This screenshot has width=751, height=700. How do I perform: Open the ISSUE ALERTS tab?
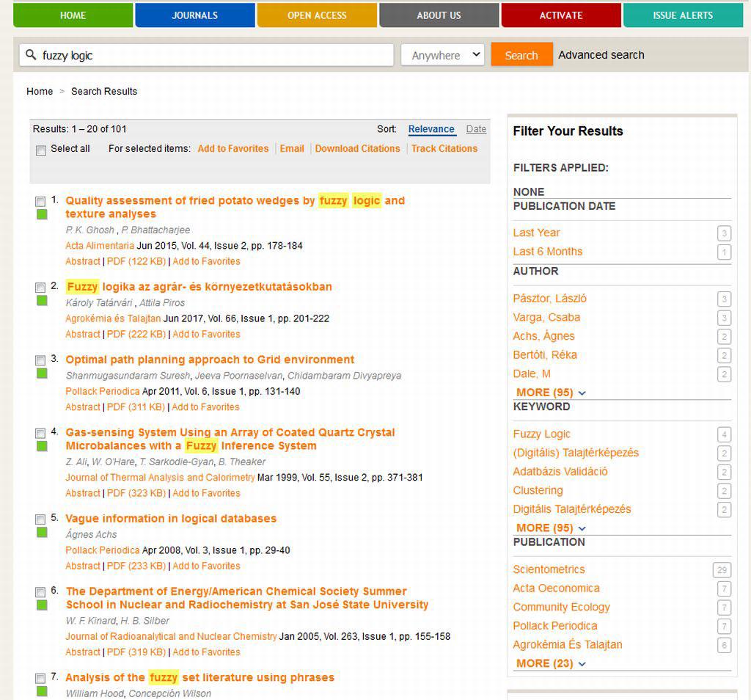683,15
